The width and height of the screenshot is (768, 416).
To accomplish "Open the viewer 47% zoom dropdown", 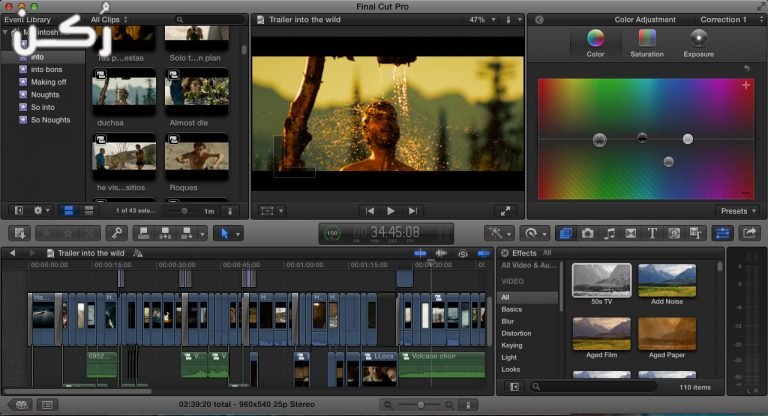I will pos(482,20).
